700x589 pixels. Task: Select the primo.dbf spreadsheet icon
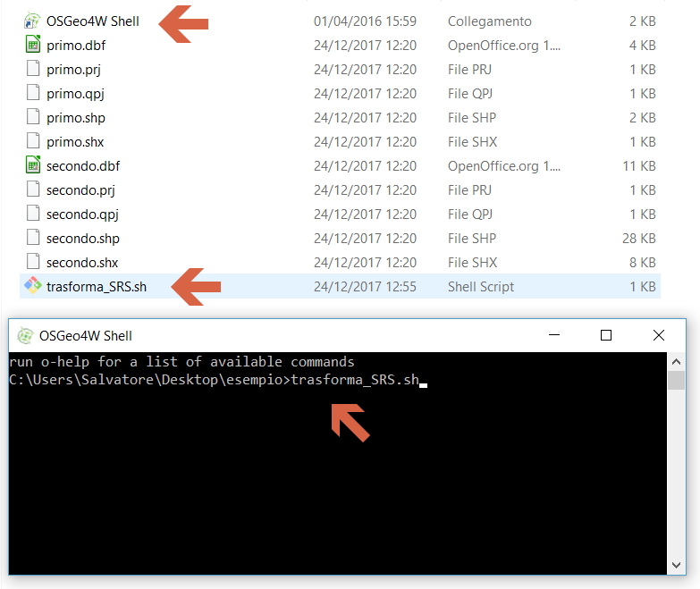[x=33, y=46]
